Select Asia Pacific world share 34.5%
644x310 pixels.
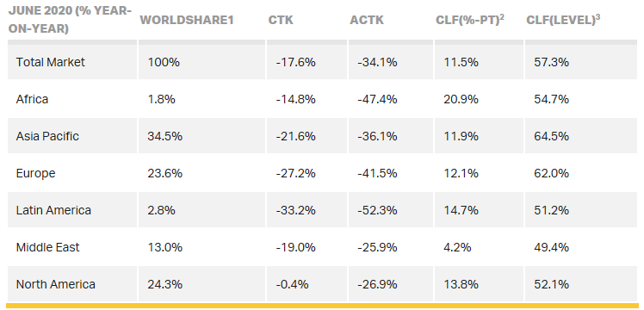pos(164,136)
